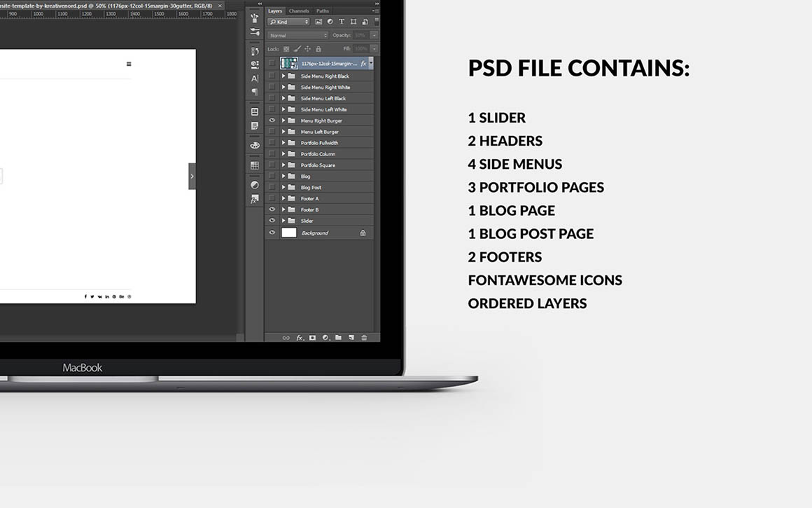Expand the Portfolio Fullwidth group
Viewport: 812px width, 508px height.
tap(283, 143)
